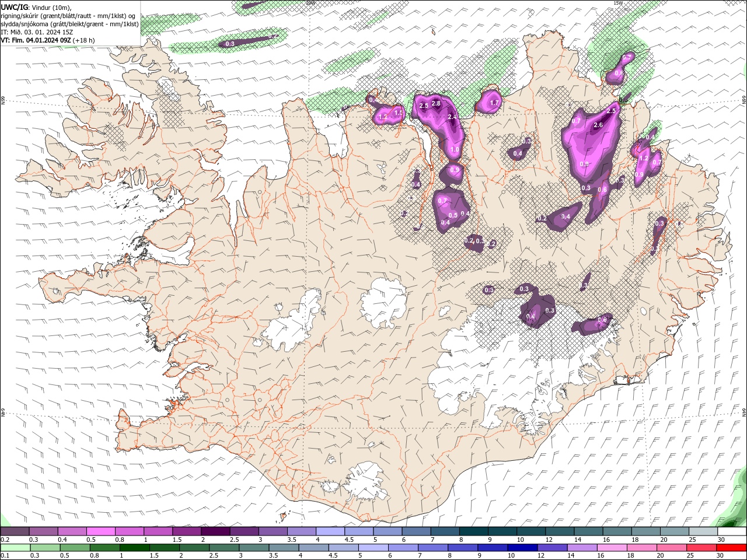747x560 pixels.
Task: Click the "2.4" precipitation value label
Action: pos(452,117)
